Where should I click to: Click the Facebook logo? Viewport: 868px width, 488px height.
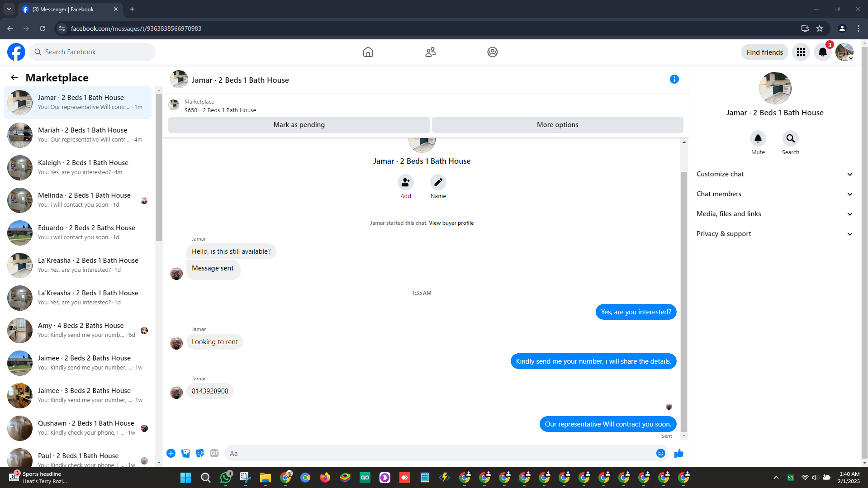(16, 52)
